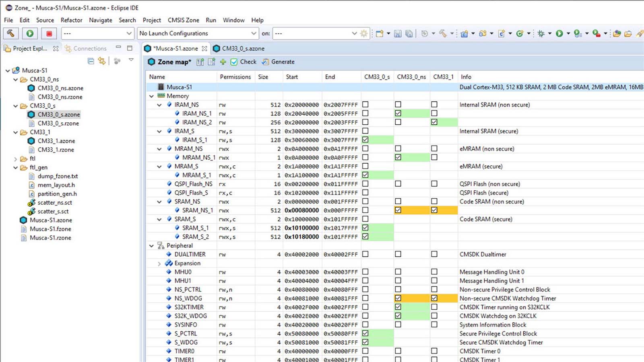
Task: Enable CM33_0_s checkbox for DUALTIMER
Action: pyautogui.click(x=365, y=254)
